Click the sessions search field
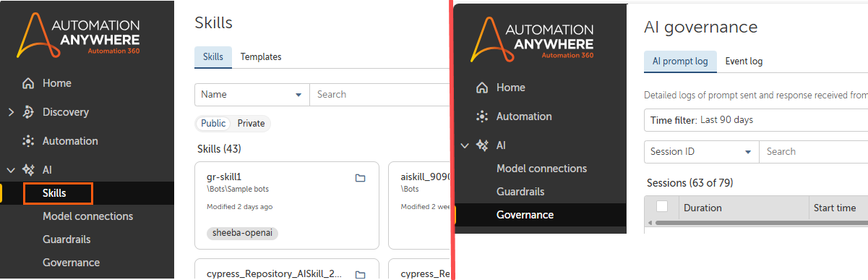 click(814, 152)
